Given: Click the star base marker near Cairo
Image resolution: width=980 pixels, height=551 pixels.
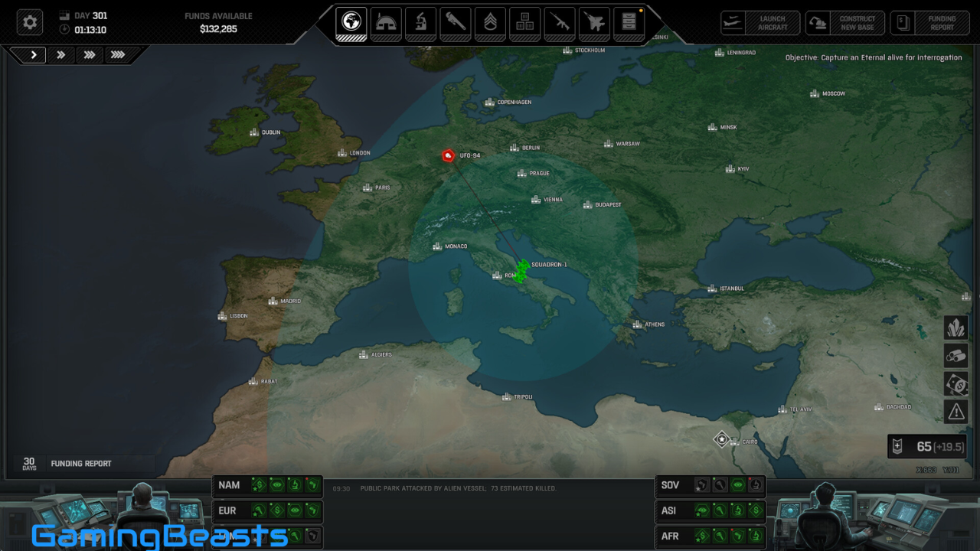Looking at the screenshot, I should [721, 439].
